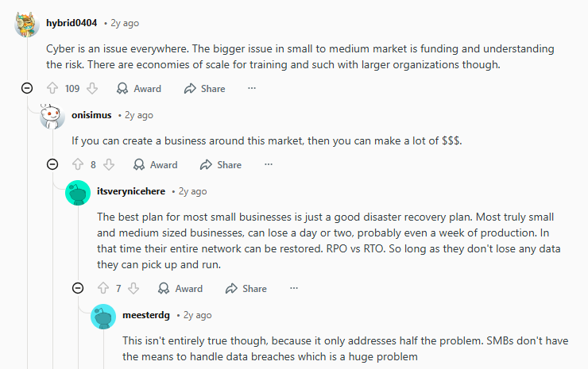Upvote hybrid0404's comment
This screenshot has height=369, width=588.
[x=52, y=89]
